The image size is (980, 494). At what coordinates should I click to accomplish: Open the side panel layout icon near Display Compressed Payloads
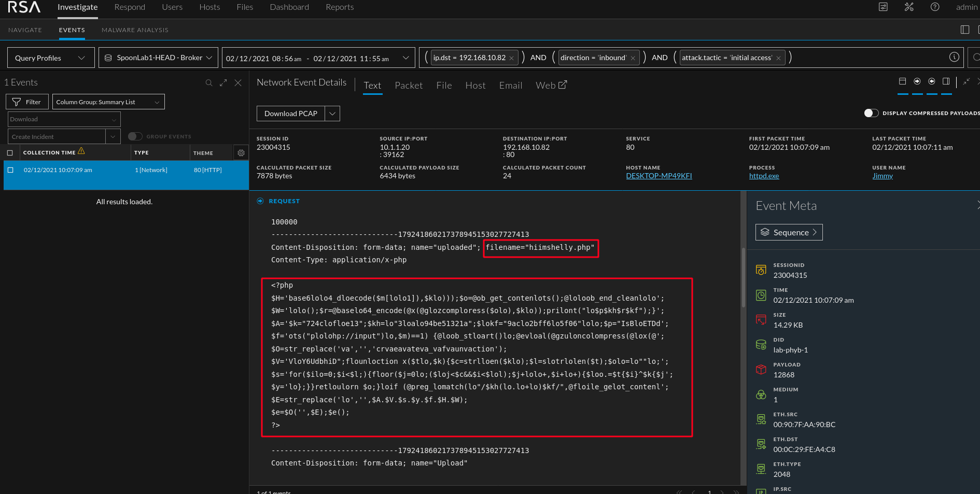[x=947, y=81]
